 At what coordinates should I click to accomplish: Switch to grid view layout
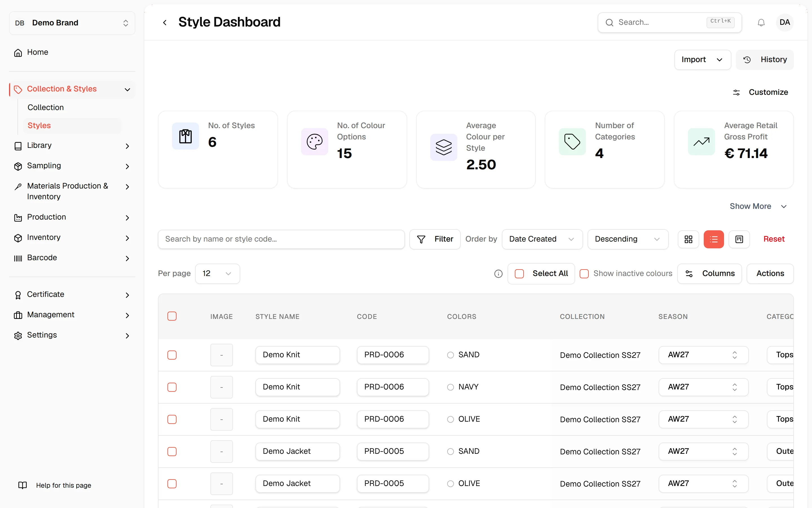(688, 239)
